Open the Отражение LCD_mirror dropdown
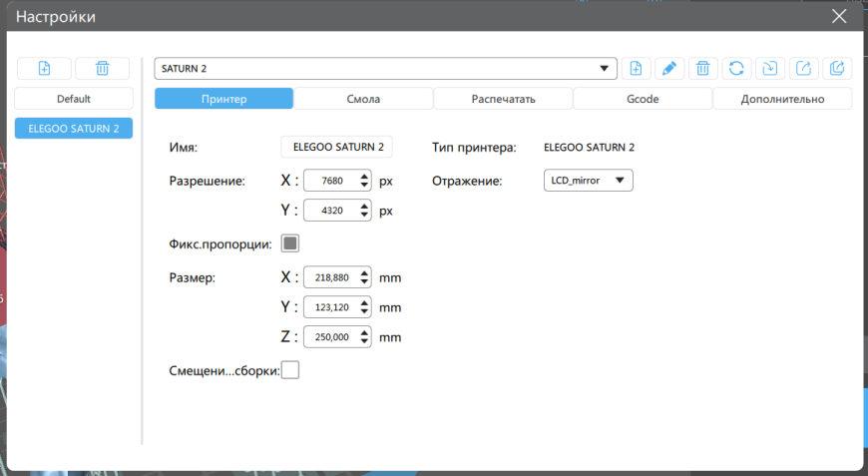This screenshot has width=868, height=476. point(589,181)
